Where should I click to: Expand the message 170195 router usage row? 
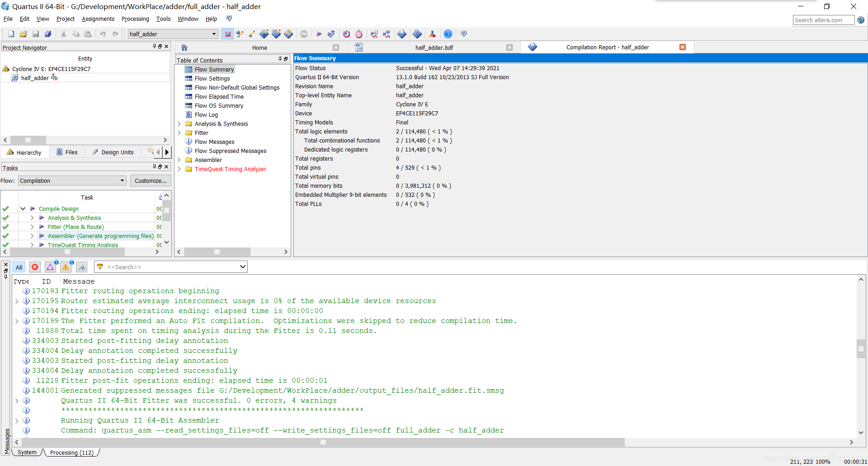tap(17, 301)
